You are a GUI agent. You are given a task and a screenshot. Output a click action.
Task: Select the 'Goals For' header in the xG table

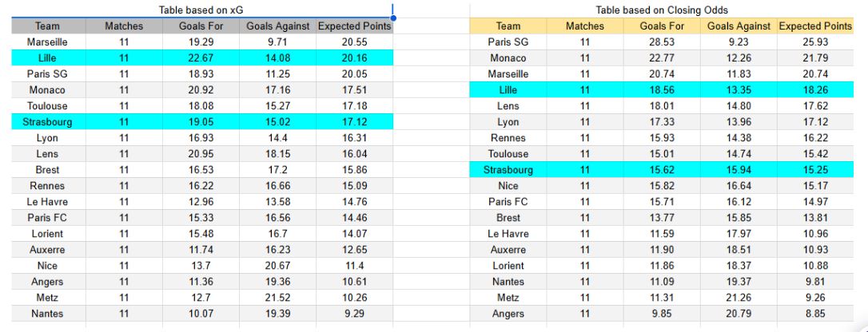tap(200, 26)
